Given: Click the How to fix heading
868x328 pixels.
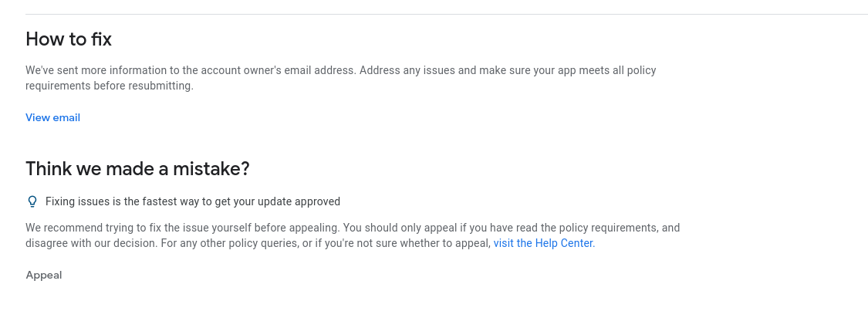Looking at the screenshot, I should pyautogui.click(x=69, y=39).
